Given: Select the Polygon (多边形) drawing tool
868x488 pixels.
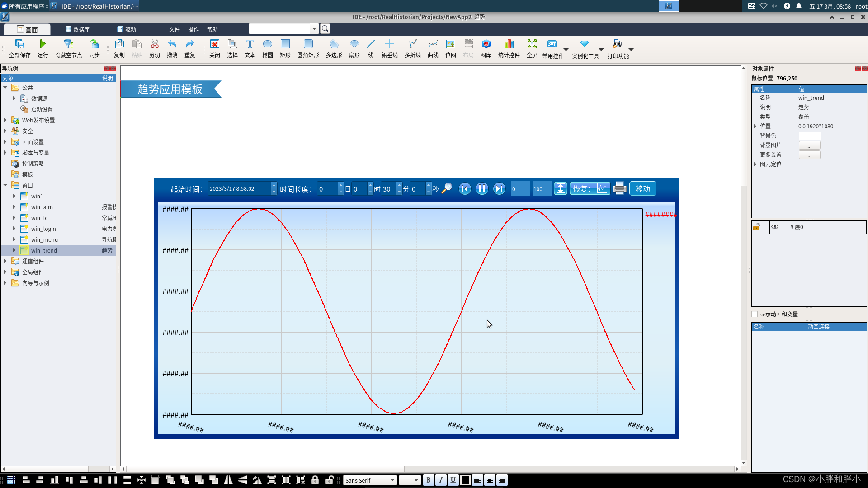Looking at the screenshot, I should point(334,44).
